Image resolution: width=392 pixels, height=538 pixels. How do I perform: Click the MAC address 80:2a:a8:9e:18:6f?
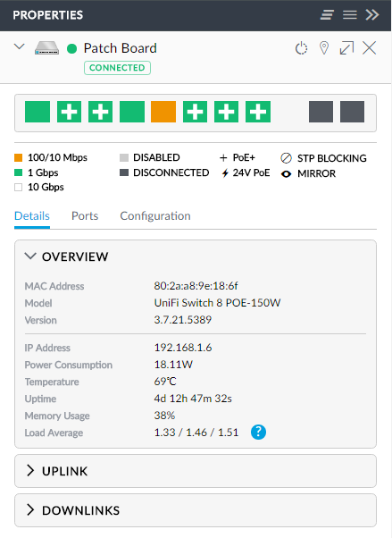[x=196, y=286]
